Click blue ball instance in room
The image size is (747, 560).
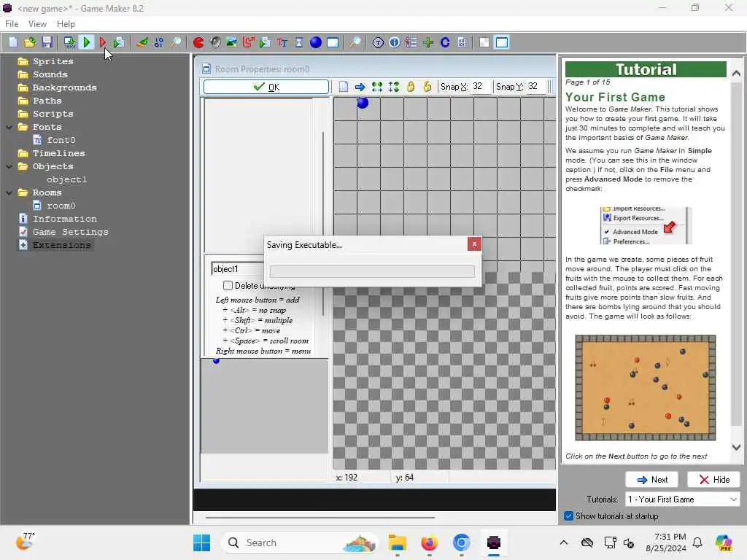(363, 102)
